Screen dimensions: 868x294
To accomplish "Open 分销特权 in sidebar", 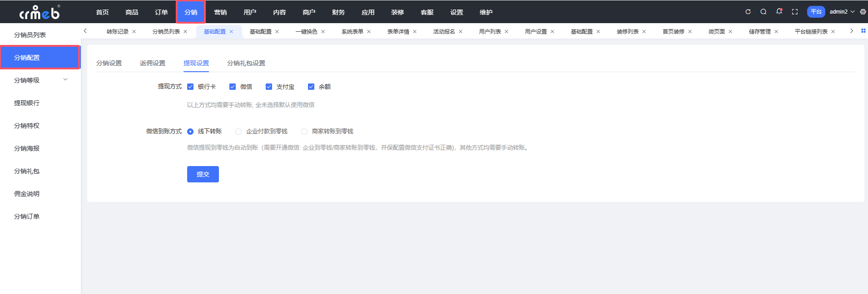I will tap(40, 126).
